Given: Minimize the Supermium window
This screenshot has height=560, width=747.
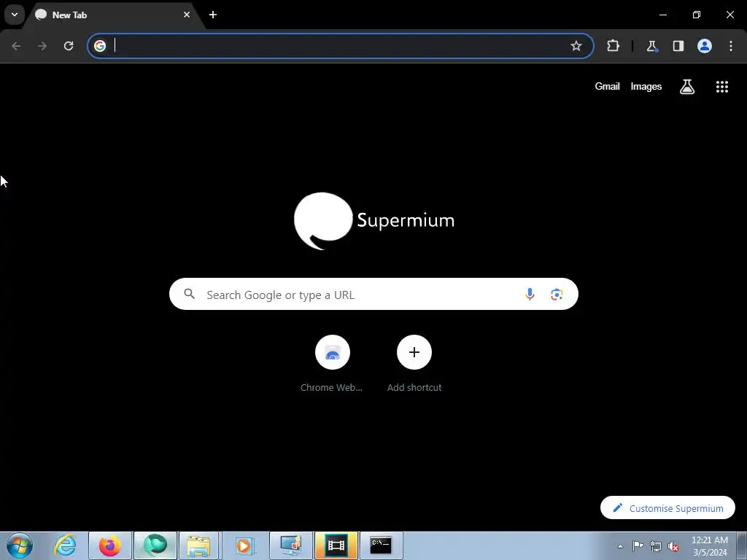Looking at the screenshot, I should [x=662, y=15].
